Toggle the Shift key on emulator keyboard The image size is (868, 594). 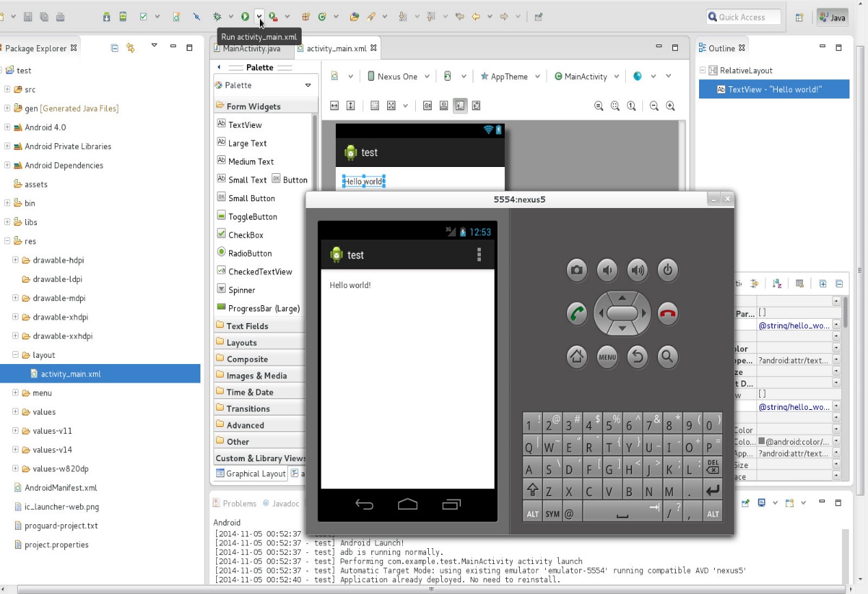[x=532, y=490]
